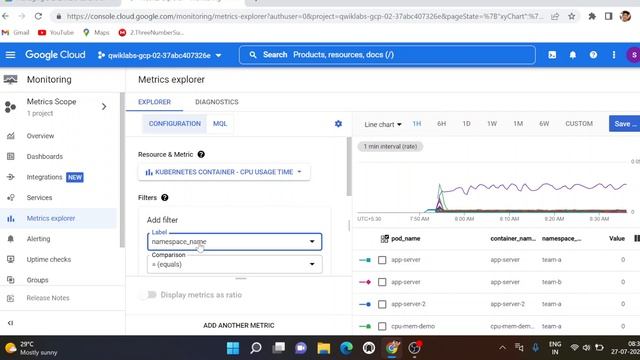This screenshot has height=360, width=640.
Task: Share this page from address bar
Action: coord(555,16)
